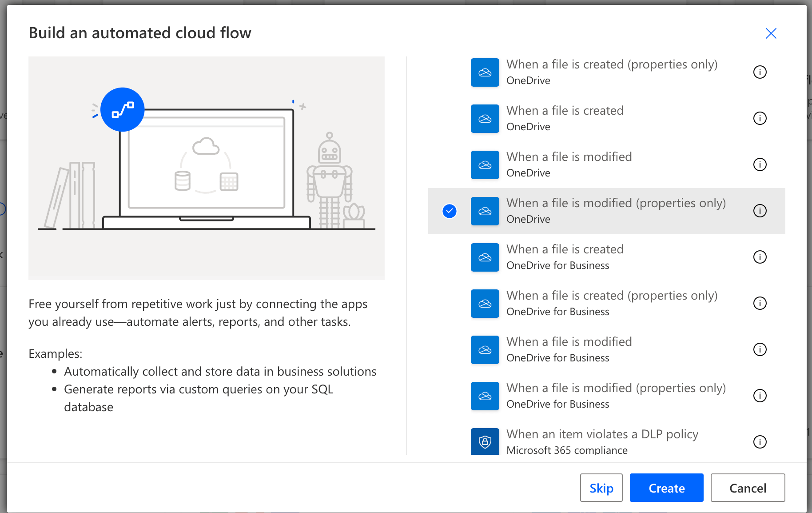Click the OneDrive for Business icon beside "When a file is modified"
The height and width of the screenshot is (513, 812).
pos(485,350)
